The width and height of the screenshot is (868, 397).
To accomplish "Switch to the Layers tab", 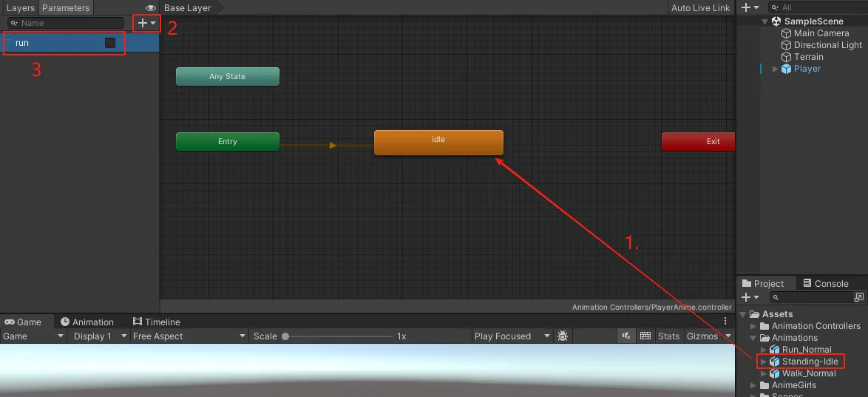I will click(x=21, y=7).
